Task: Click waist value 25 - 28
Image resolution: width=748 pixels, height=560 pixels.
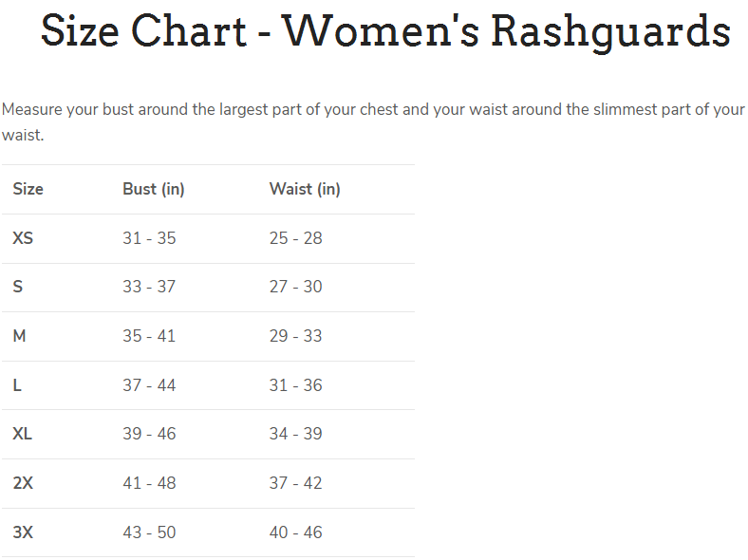Action: 295,238
